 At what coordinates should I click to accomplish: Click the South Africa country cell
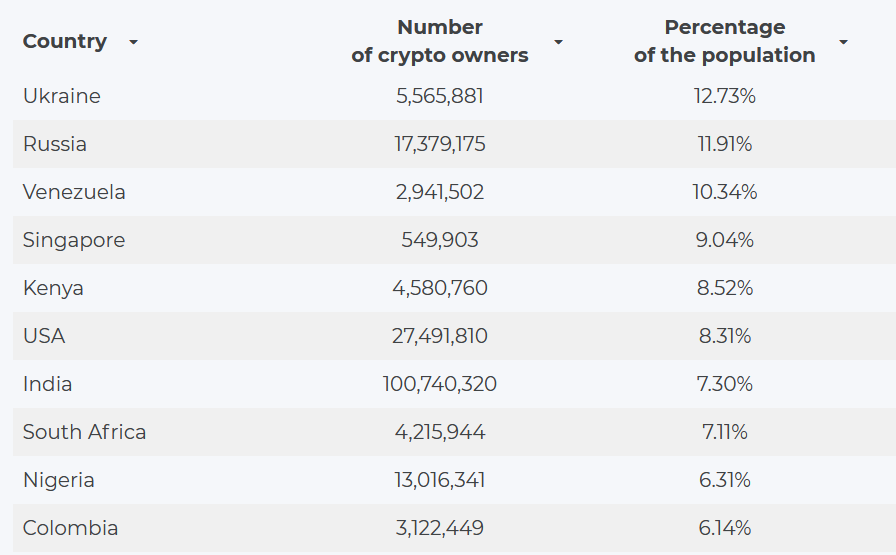pos(85,432)
